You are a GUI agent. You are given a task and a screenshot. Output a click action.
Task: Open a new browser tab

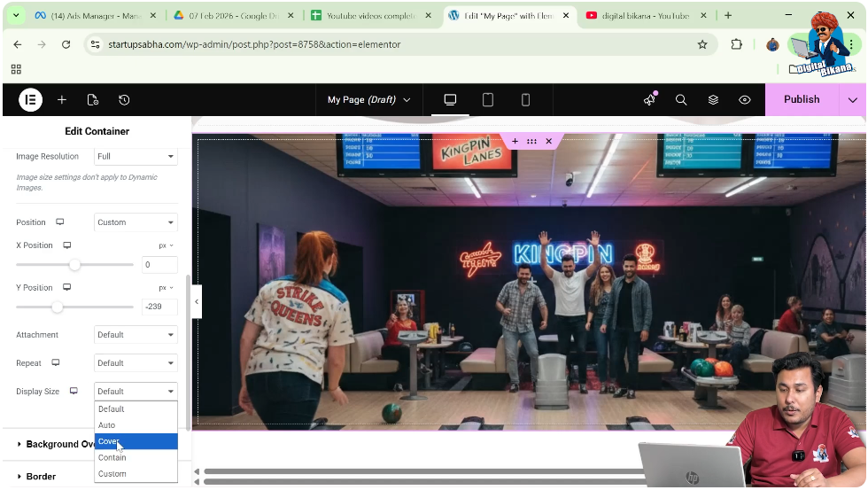click(x=728, y=15)
